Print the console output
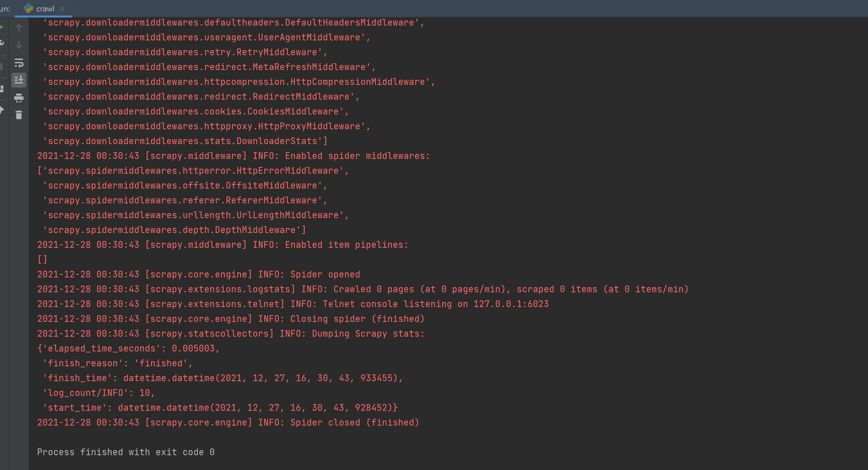868x470 pixels. [x=19, y=98]
